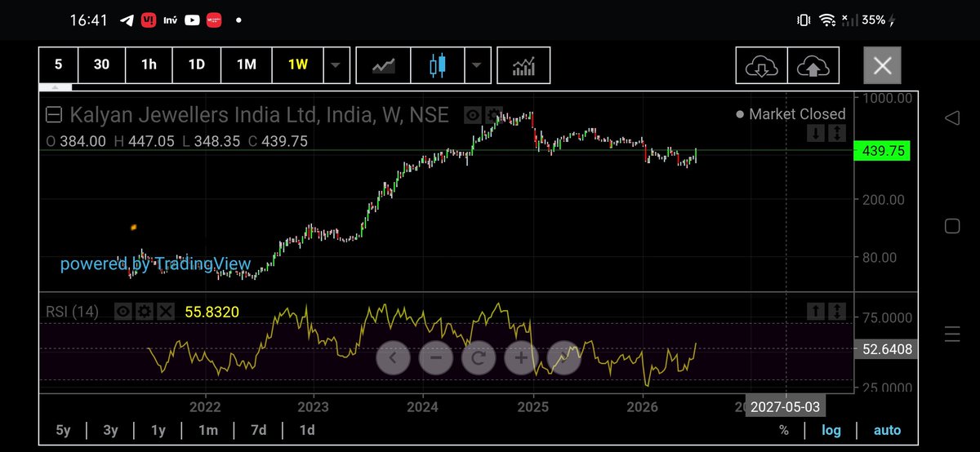Select the highlighted 1W interval
This screenshot has height=452, width=980.
point(298,65)
